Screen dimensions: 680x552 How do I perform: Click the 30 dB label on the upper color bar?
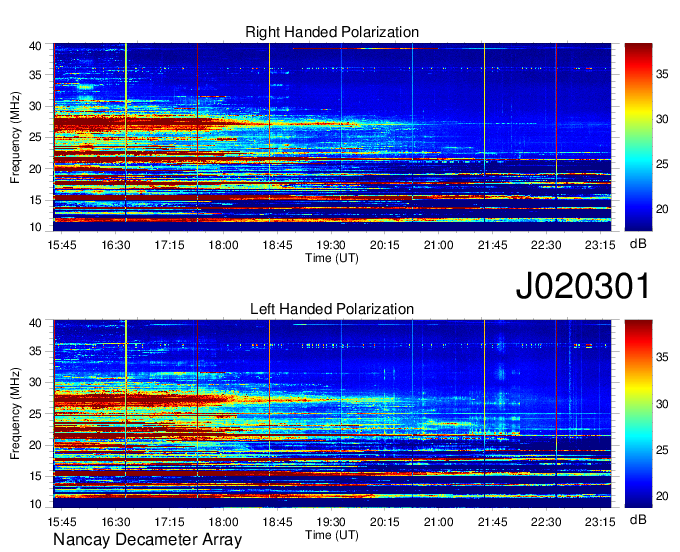click(x=663, y=119)
